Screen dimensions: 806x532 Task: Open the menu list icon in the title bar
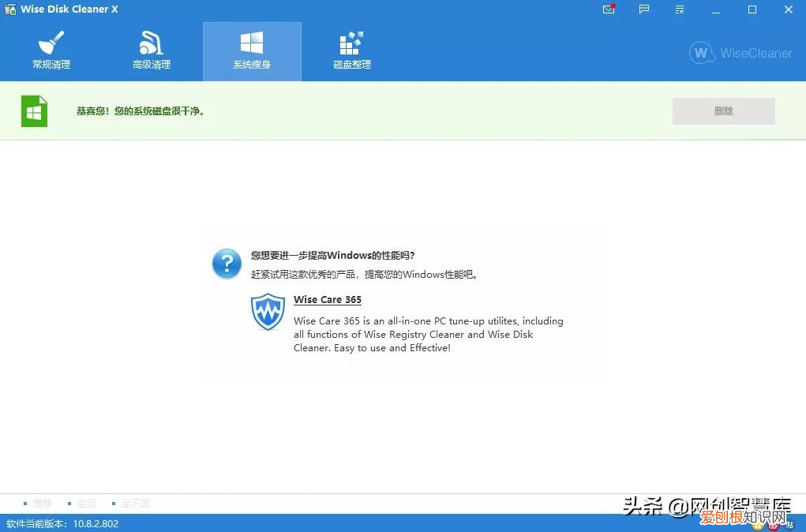point(679,9)
